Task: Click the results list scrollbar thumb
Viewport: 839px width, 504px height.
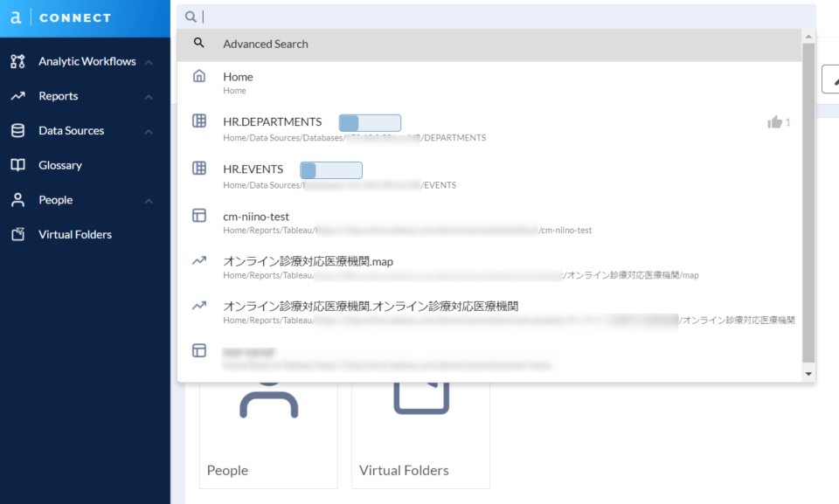Action: coord(808,203)
